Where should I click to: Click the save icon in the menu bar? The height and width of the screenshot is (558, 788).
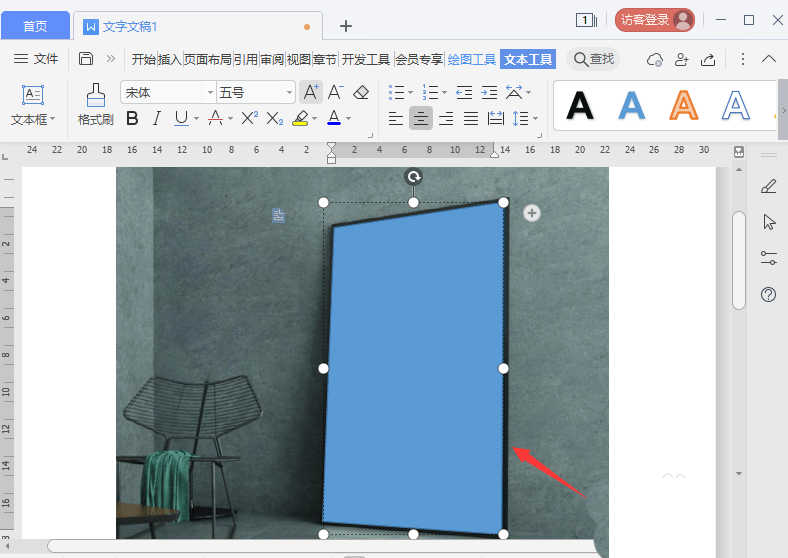point(86,59)
